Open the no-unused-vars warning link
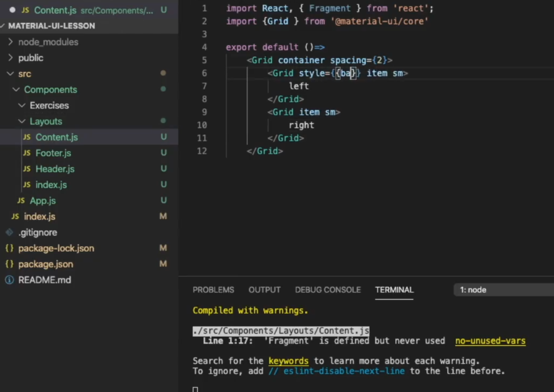 click(490, 341)
